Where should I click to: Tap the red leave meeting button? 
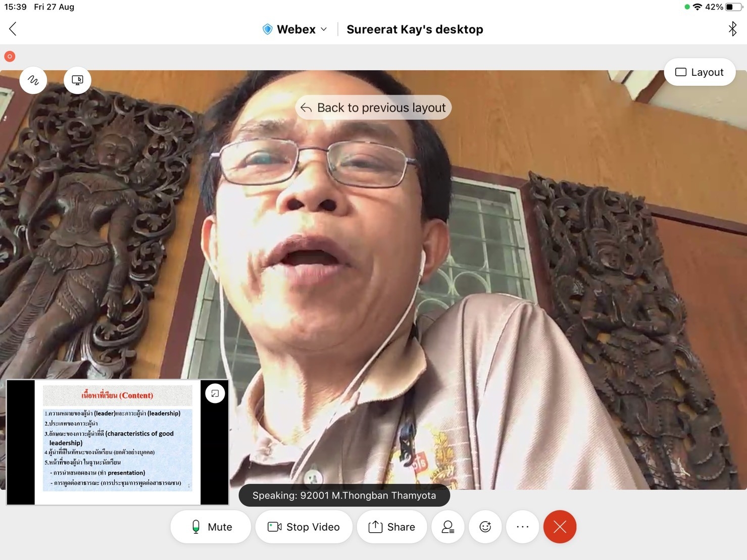coord(560,527)
